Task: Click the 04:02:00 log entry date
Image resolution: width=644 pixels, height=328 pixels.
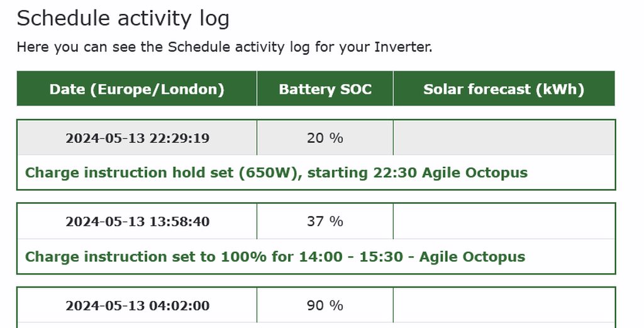Action: click(x=137, y=306)
